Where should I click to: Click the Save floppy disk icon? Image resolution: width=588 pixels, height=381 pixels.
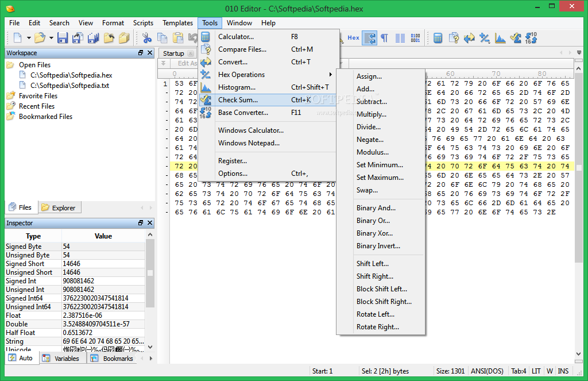(x=63, y=37)
